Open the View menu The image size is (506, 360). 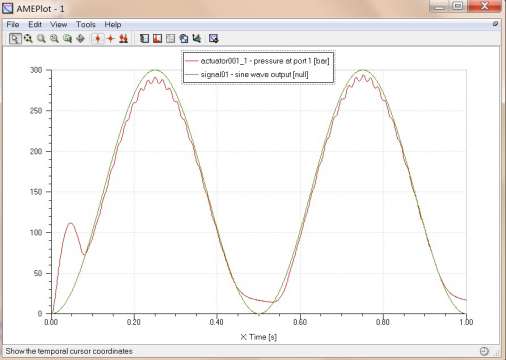(x=59, y=25)
